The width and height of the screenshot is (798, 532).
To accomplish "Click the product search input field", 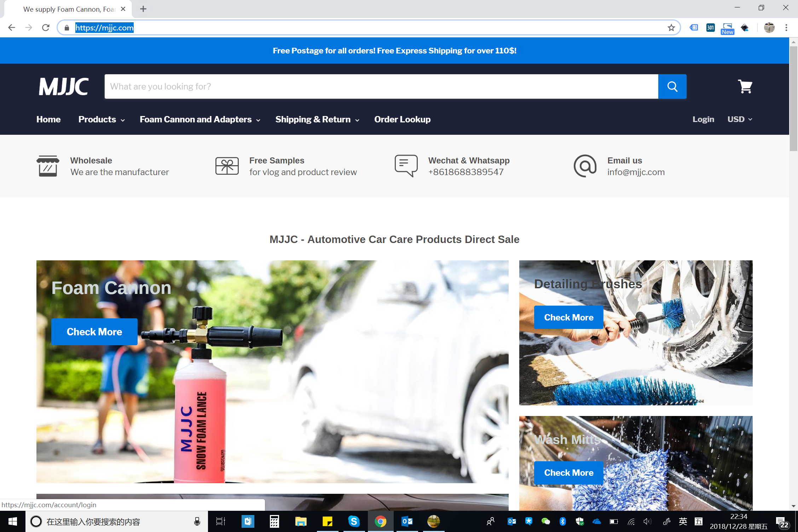I will pyautogui.click(x=381, y=86).
